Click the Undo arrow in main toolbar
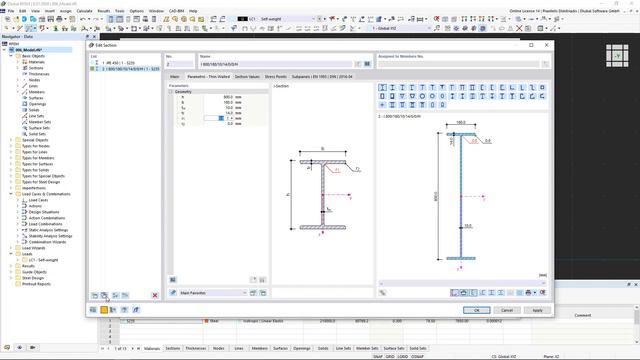 [83, 19]
